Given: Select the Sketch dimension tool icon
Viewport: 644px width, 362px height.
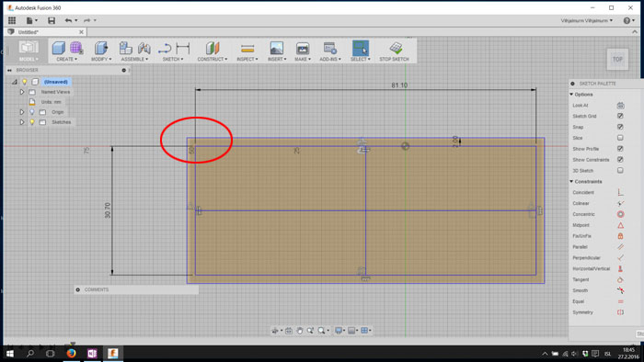Looking at the screenshot, I should (x=183, y=48).
